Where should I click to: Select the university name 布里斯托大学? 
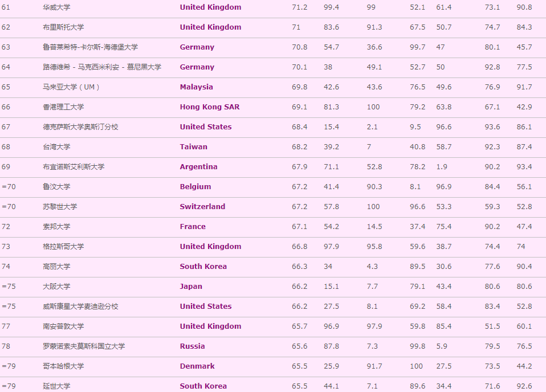click(x=63, y=27)
